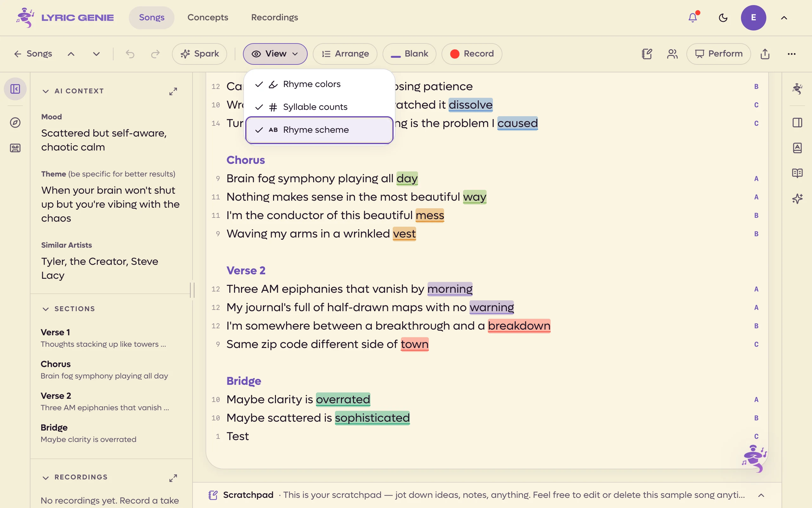Toggle dark mode moon icon
The image size is (812, 508).
pos(723,17)
